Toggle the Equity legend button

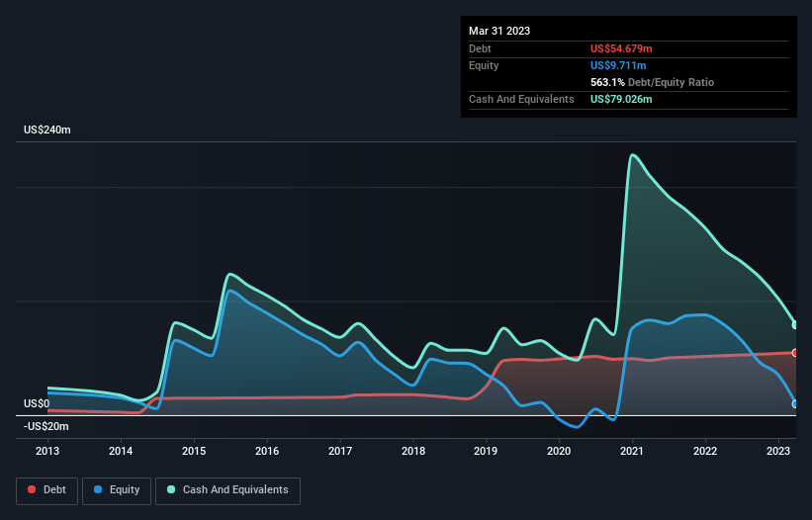pos(117,490)
